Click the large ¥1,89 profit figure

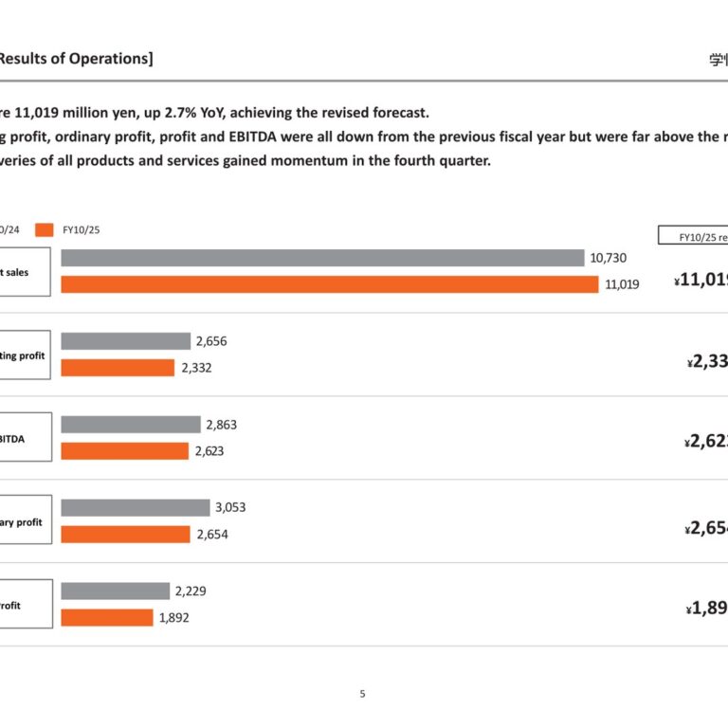coord(706,608)
